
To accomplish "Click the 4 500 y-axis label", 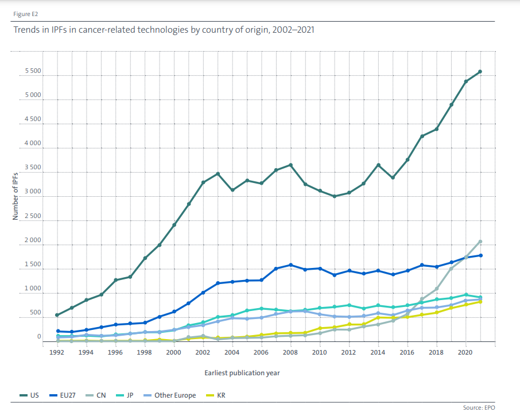I will pos(33,119).
